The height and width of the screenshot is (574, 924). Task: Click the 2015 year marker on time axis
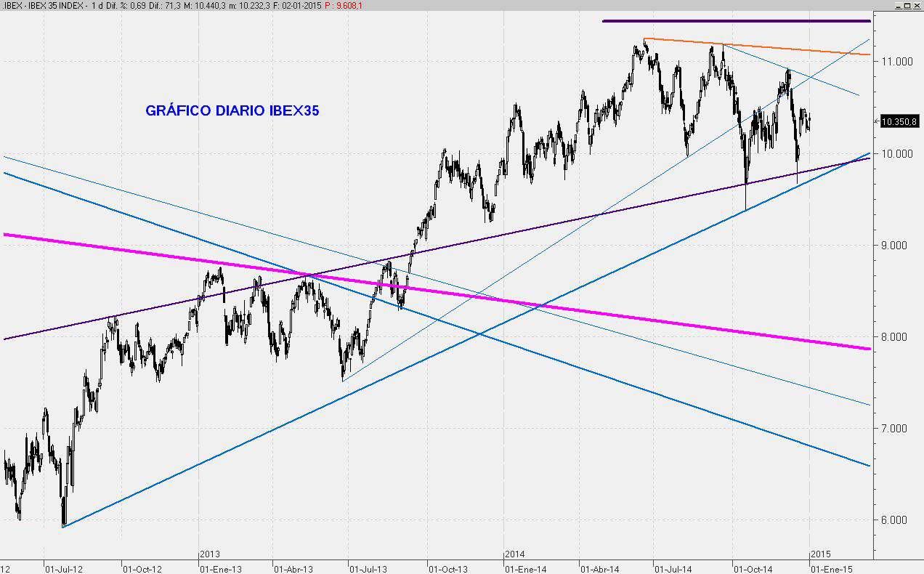[821, 554]
